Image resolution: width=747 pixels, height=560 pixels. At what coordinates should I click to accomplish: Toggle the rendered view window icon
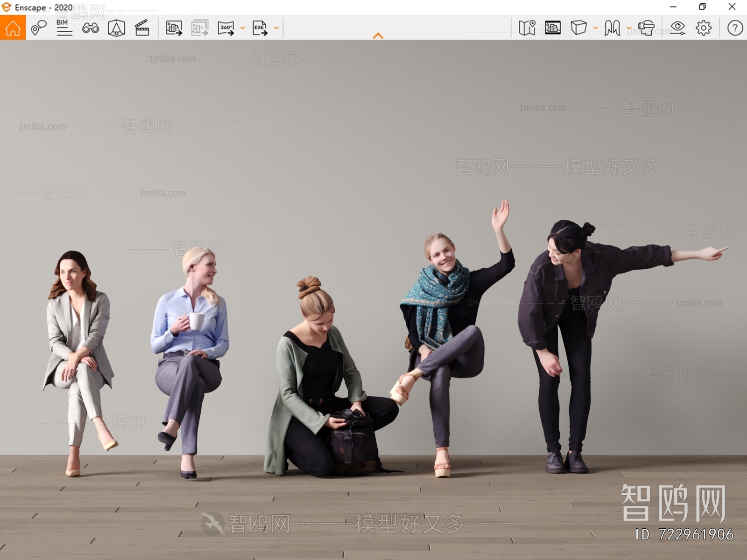(553, 28)
